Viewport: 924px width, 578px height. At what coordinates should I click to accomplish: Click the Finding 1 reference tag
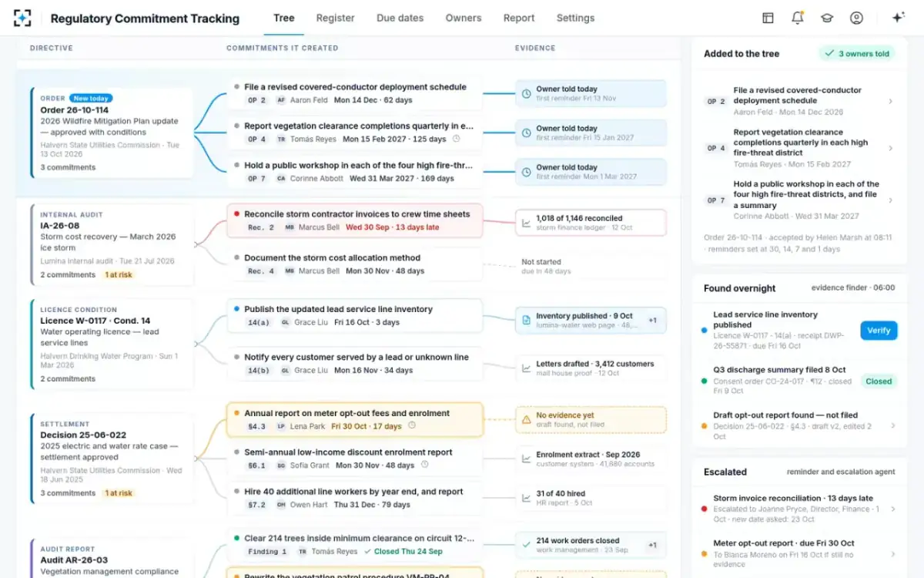268,552
